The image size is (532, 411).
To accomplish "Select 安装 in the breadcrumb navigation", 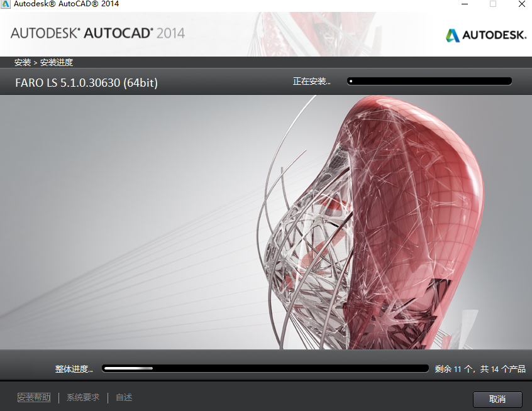I will pos(23,62).
